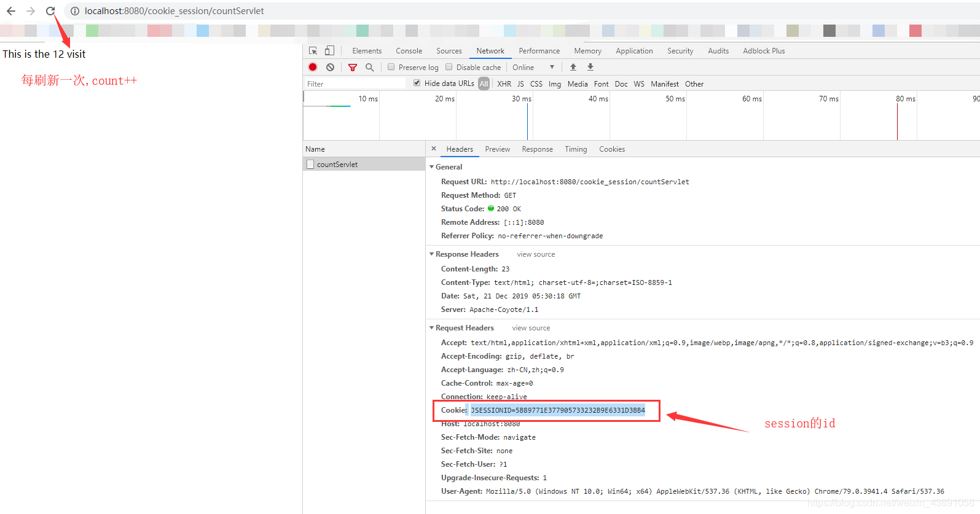Toggle the network filter funnel

click(x=353, y=68)
